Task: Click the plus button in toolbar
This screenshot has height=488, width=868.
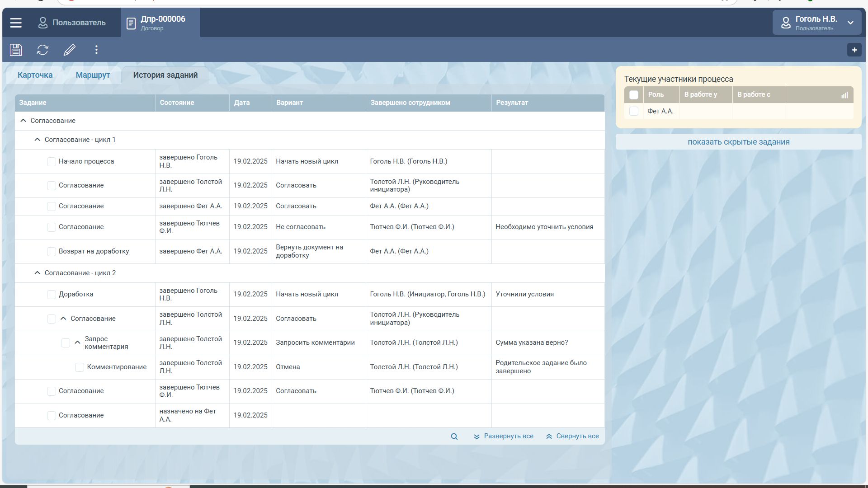Action: tap(854, 50)
